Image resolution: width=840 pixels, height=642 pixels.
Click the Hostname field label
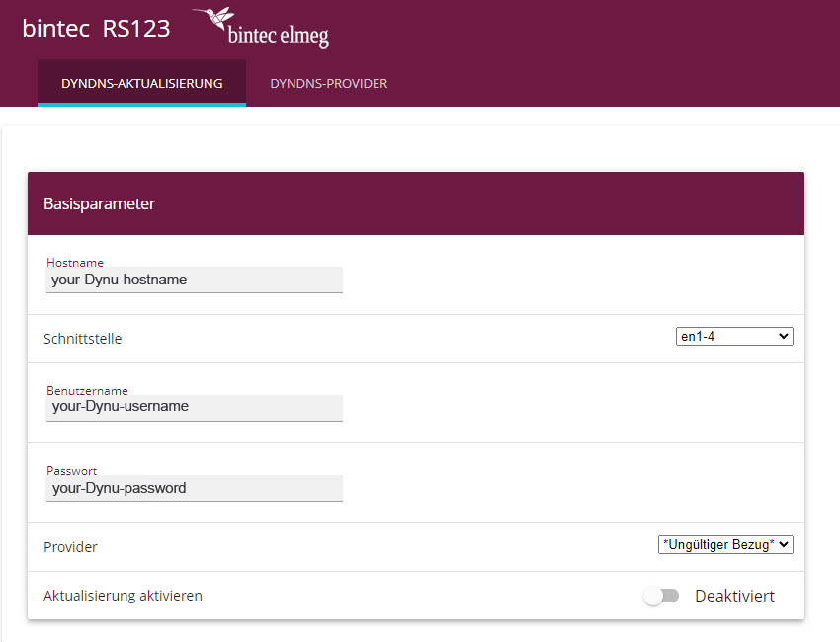click(75, 263)
